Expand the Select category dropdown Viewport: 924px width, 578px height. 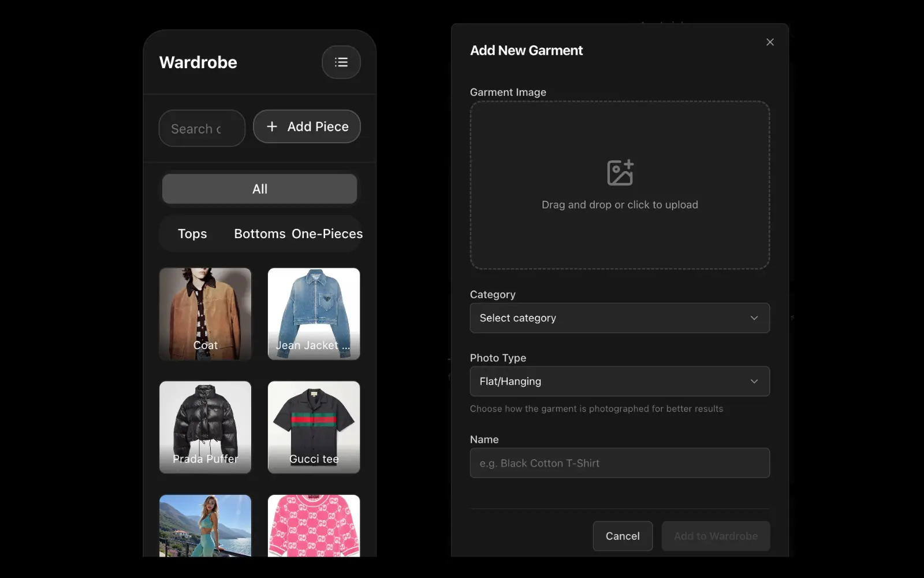coord(619,318)
